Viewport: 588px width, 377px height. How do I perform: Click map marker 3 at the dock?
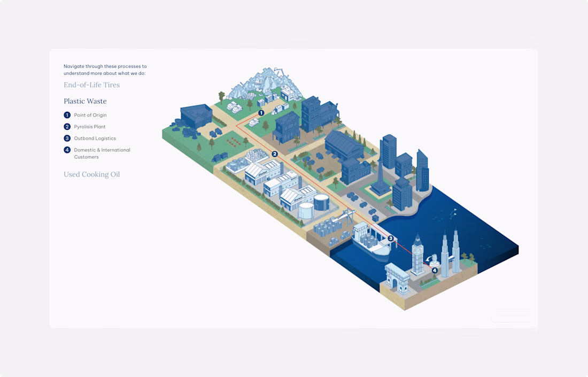[390, 238]
